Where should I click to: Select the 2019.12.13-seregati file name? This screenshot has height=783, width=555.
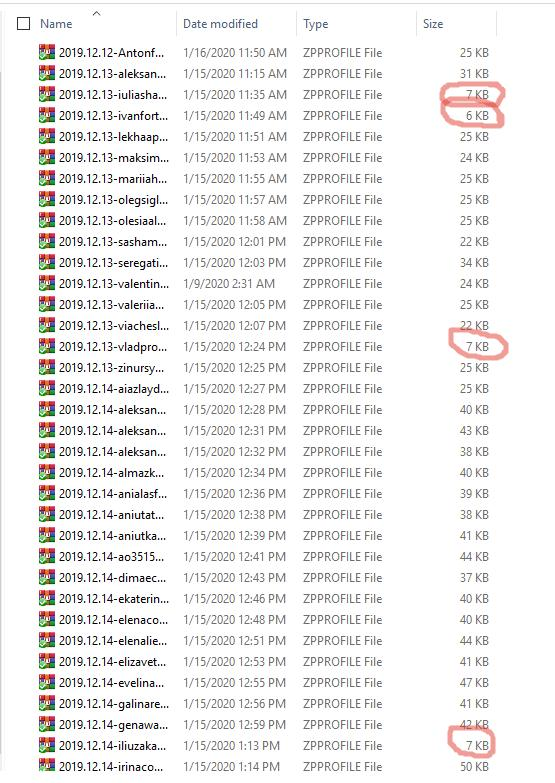113,262
